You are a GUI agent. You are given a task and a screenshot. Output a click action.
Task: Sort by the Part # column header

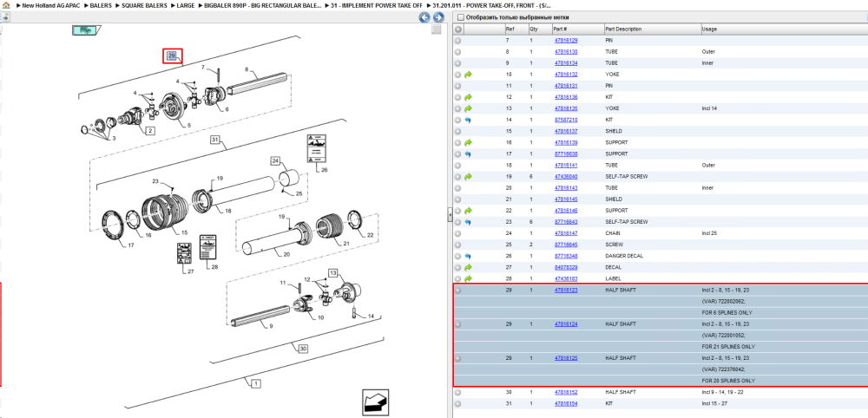(560, 29)
